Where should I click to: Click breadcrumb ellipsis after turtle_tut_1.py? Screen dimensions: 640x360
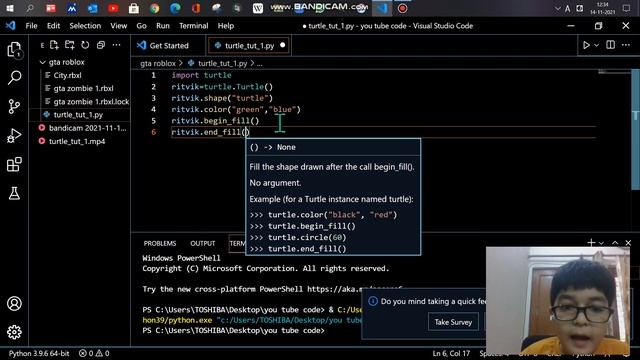pos(260,64)
